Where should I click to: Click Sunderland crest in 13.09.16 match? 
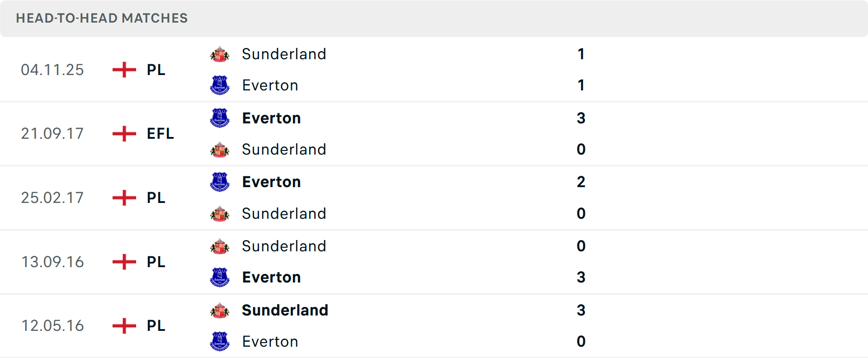[x=220, y=246]
